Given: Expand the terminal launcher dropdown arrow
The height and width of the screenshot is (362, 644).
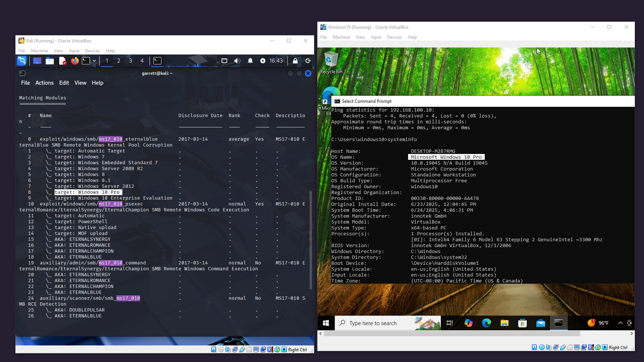Looking at the screenshot, I should [x=94, y=61].
